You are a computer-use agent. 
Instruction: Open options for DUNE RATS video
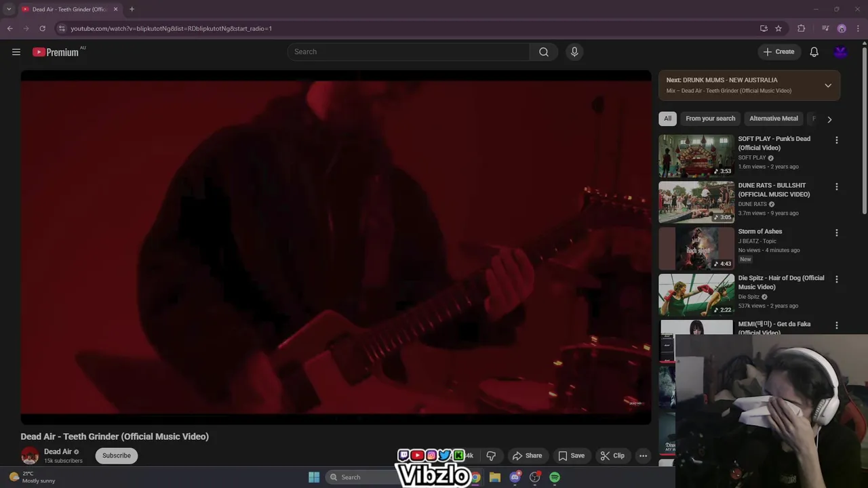coord(836,186)
